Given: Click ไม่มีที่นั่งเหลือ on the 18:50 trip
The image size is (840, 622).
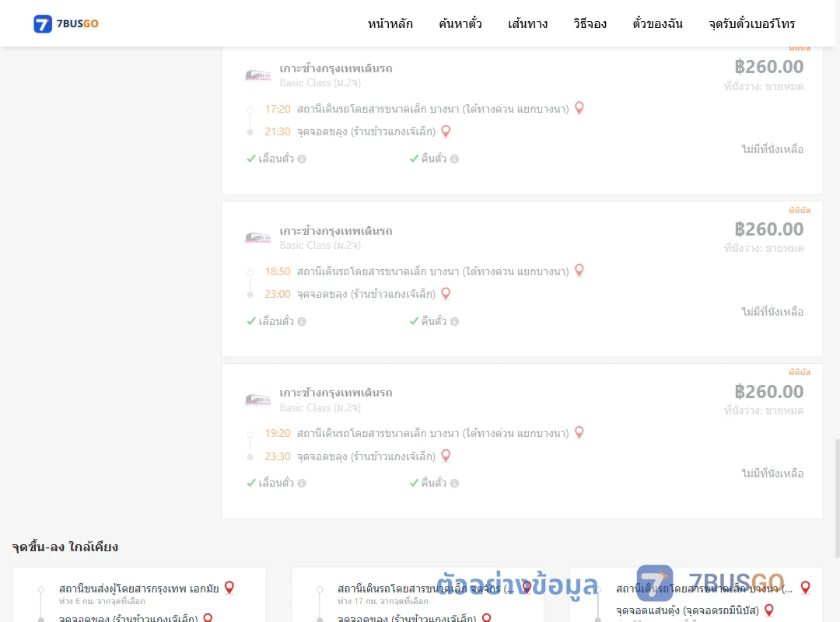Looking at the screenshot, I should tap(772, 312).
